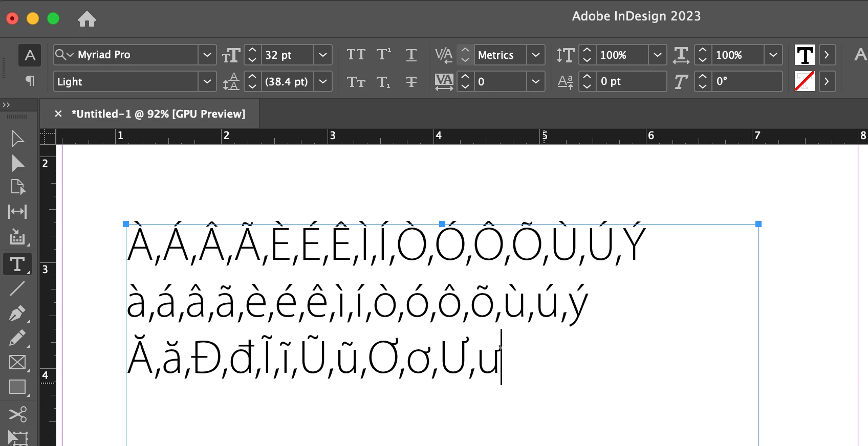The image size is (868, 446).
Task: Step the kerning value
Action: (465, 55)
